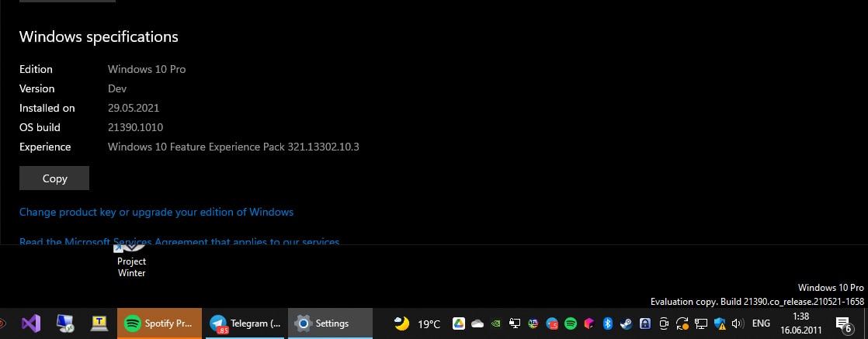868x339 pixels.
Task: Open the Steam tray icon
Action: (626, 323)
